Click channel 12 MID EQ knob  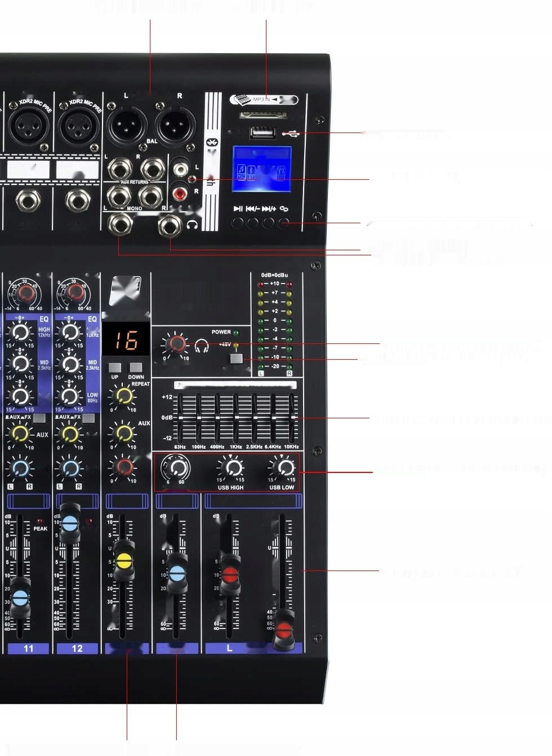click(70, 364)
